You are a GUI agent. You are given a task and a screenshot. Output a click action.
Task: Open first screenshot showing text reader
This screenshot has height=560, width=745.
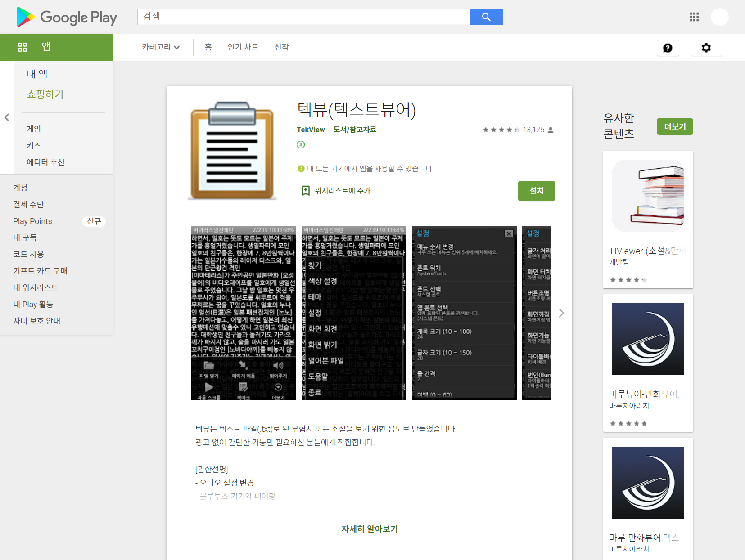tap(244, 313)
